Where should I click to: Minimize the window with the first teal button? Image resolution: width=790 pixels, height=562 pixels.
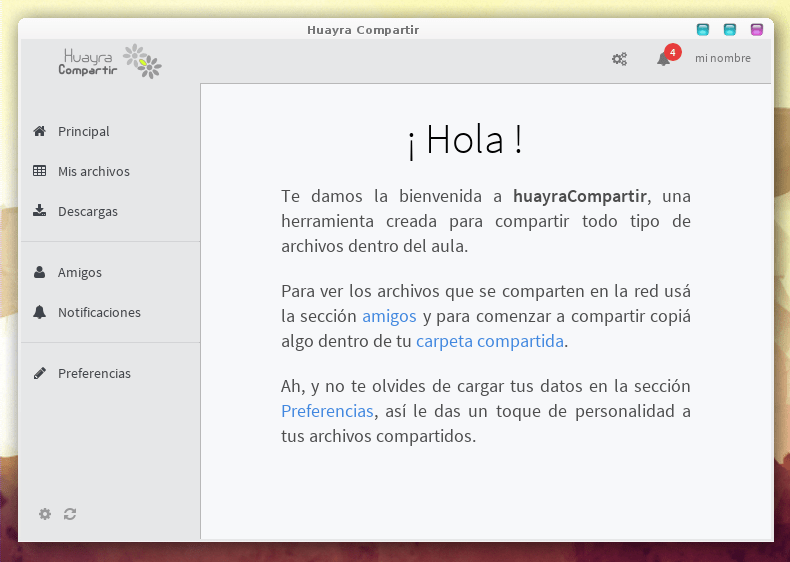(x=703, y=30)
